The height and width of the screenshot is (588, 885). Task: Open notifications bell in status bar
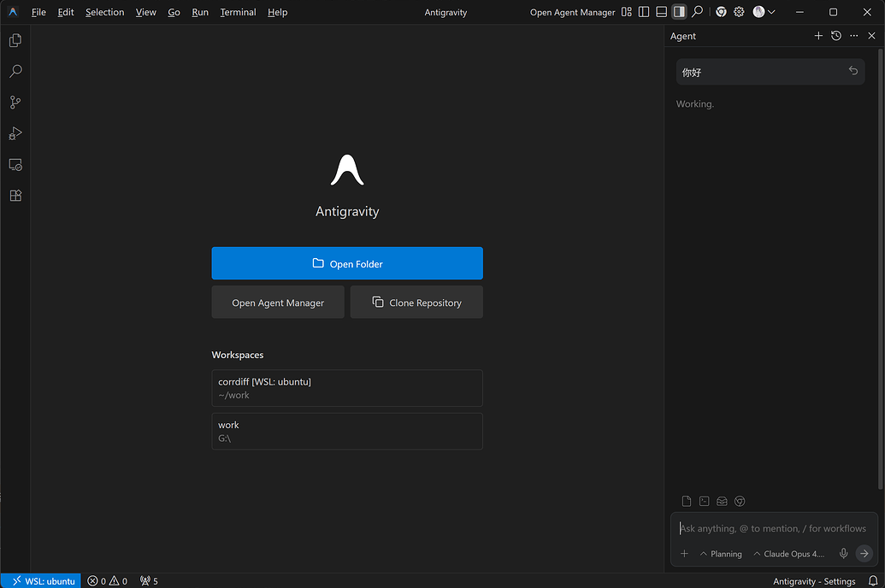click(872, 580)
